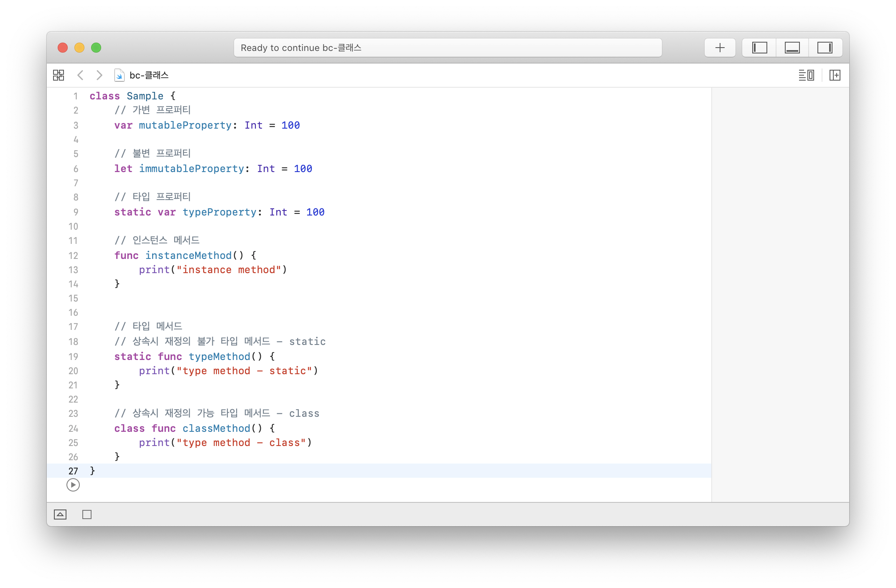Place cursor on instanceMethod function name

pos(188,256)
